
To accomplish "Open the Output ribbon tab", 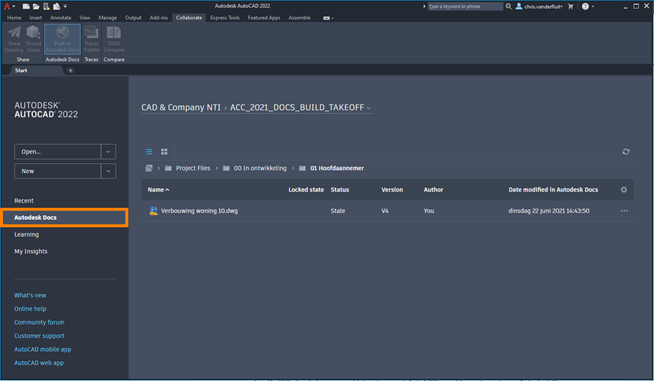I will [x=133, y=18].
